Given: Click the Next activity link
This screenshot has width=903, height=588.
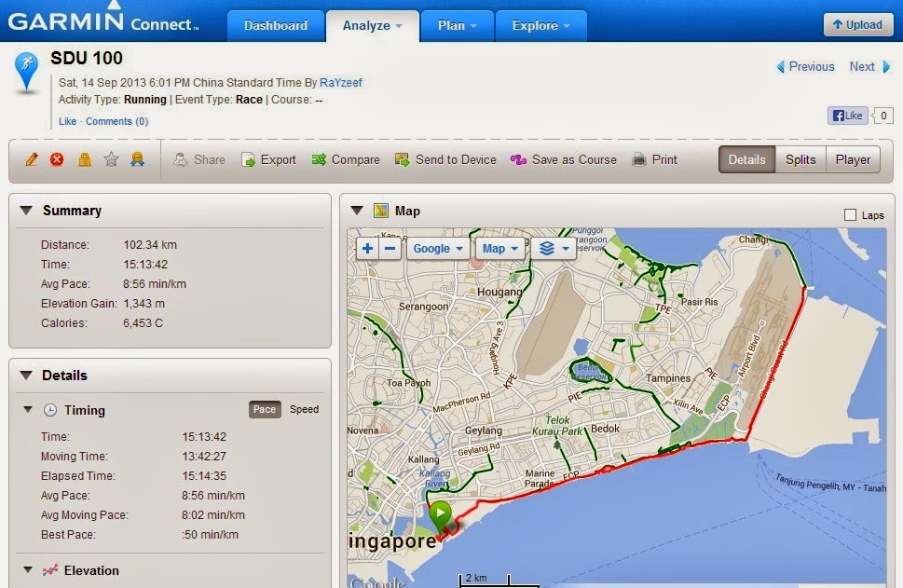Looking at the screenshot, I should 862,67.
